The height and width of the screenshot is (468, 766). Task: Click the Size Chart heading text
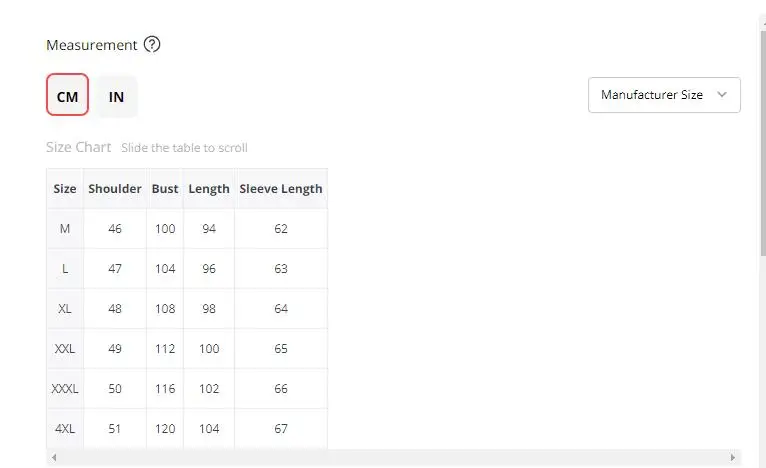79,147
